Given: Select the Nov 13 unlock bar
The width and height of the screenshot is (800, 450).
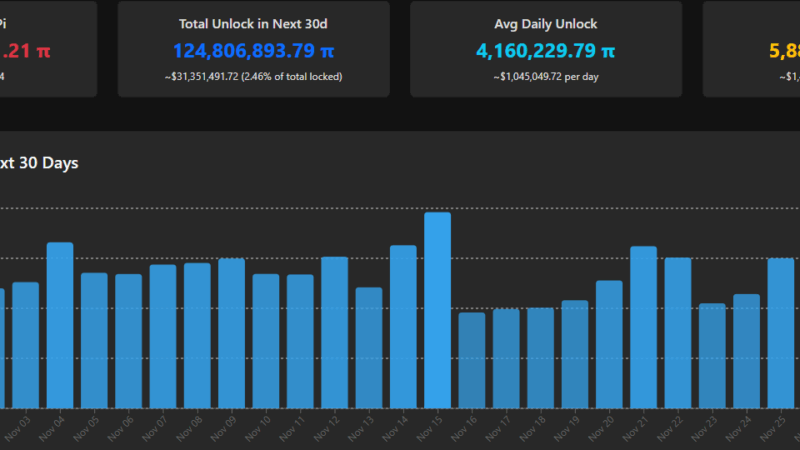Looking at the screenshot, I should coord(369,347).
